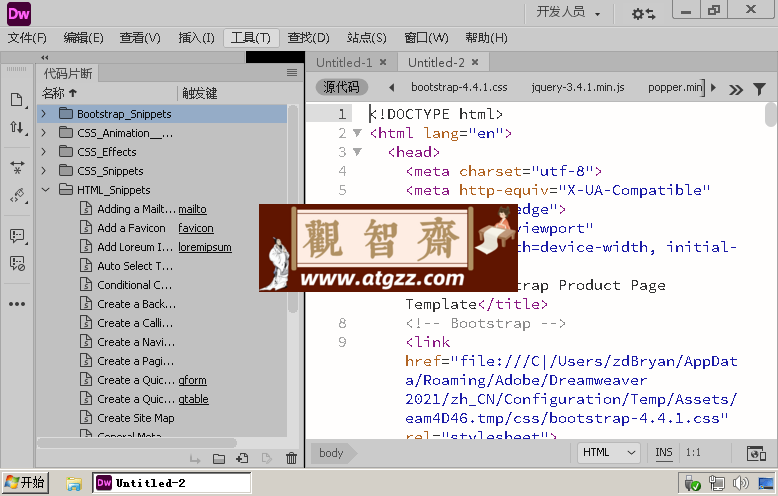The width and height of the screenshot is (778, 496).
Task: Switch to the 代码片断 panel tab
Action: point(68,73)
